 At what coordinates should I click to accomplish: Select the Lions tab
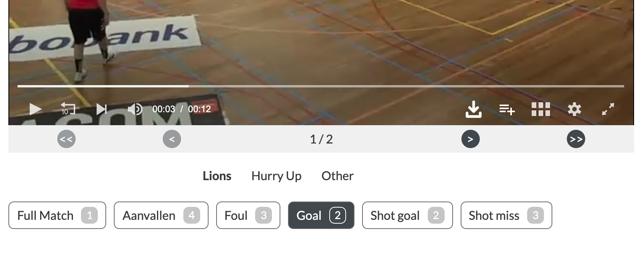(217, 176)
